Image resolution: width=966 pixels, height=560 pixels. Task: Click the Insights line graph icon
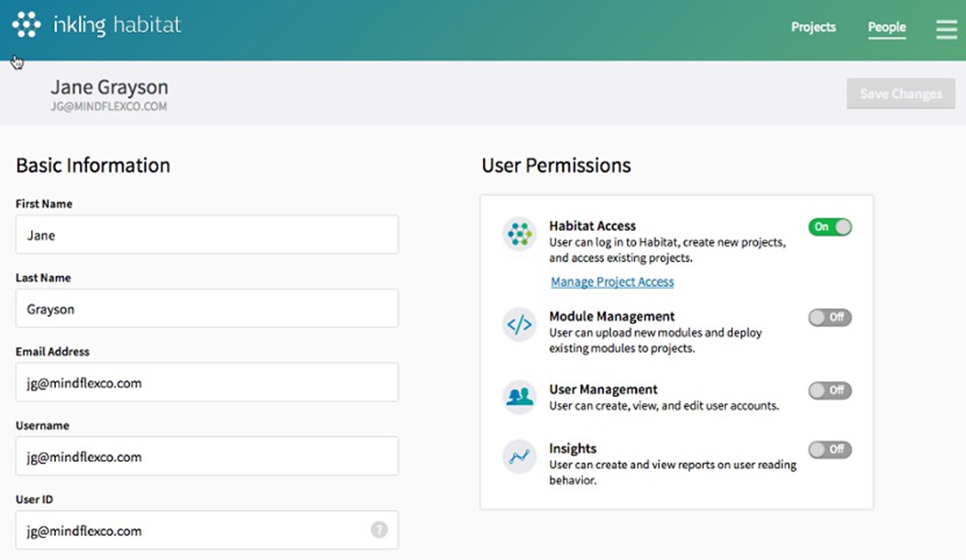tap(520, 456)
